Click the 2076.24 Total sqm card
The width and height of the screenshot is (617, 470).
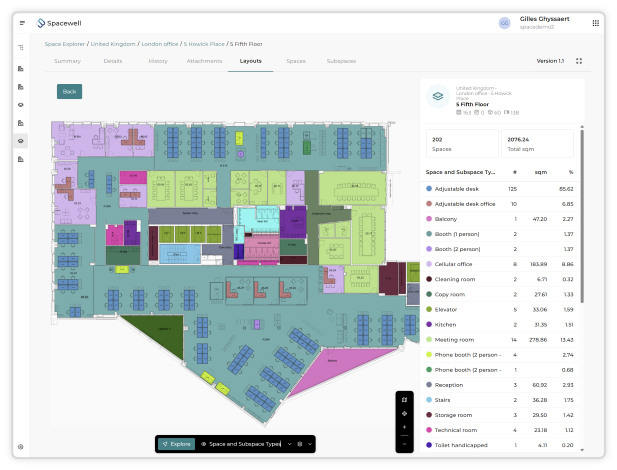[537, 144]
